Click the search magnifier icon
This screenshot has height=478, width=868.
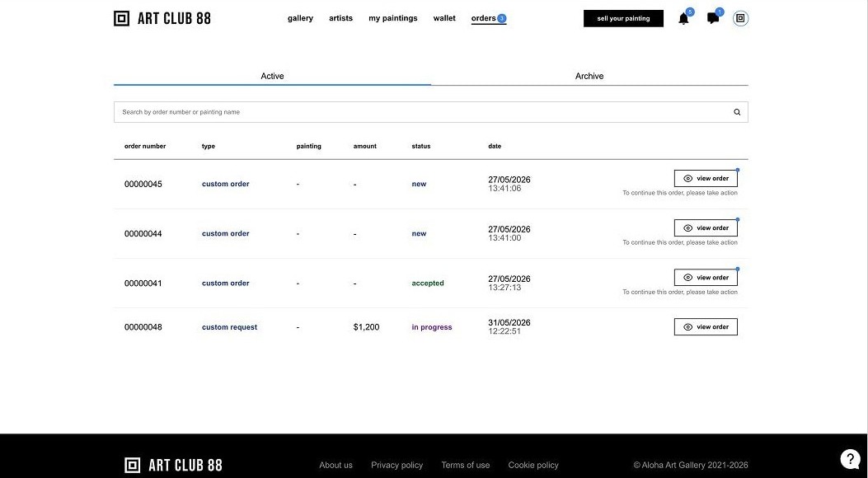tap(737, 112)
